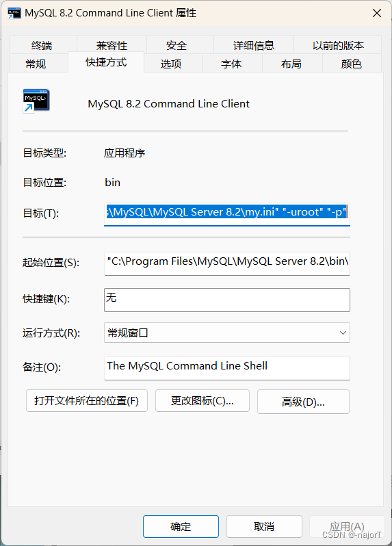Click the 备注(O) comment field
The width and height of the screenshot is (392, 546).
(x=227, y=368)
